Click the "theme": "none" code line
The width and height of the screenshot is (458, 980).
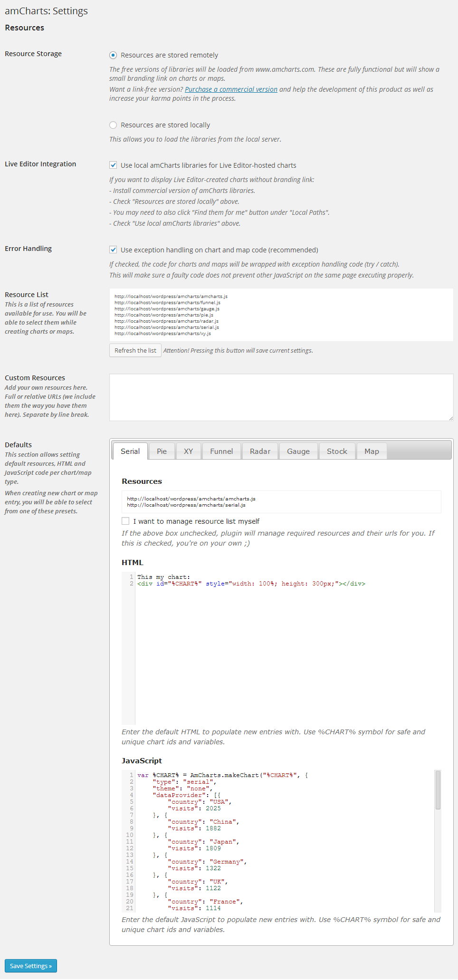click(x=182, y=788)
